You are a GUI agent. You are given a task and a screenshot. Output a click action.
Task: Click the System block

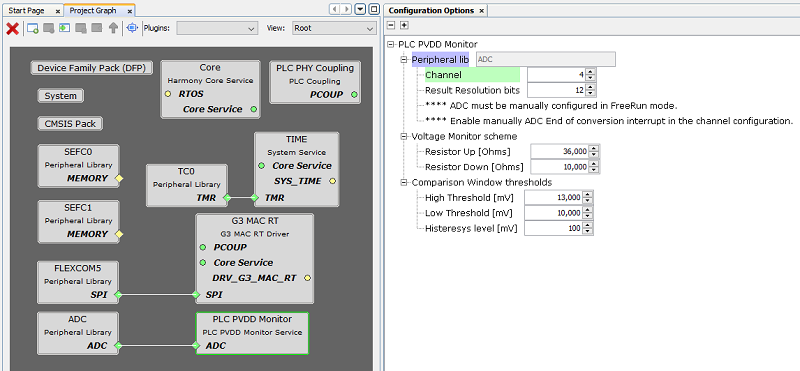click(60, 96)
